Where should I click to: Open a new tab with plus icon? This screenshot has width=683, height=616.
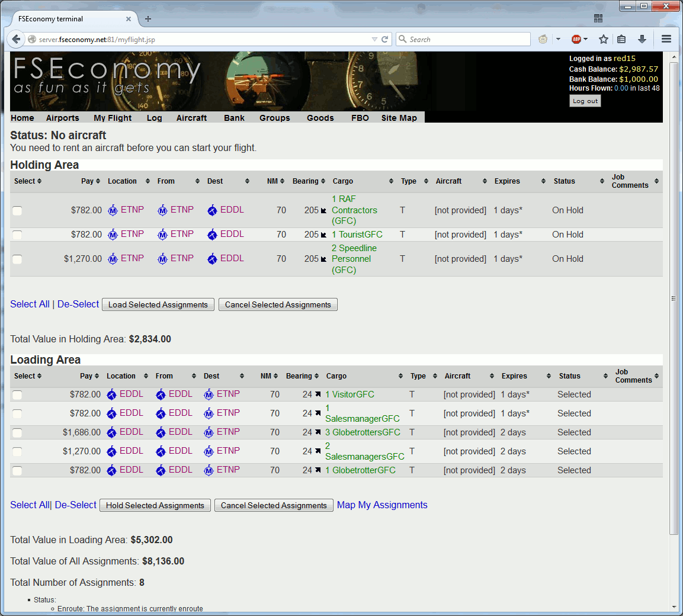tap(148, 19)
